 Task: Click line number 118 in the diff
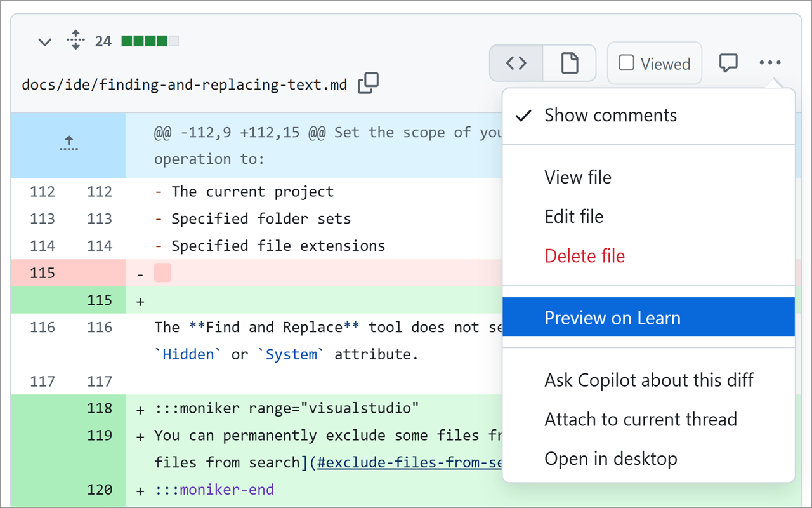pyautogui.click(x=100, y=408)
